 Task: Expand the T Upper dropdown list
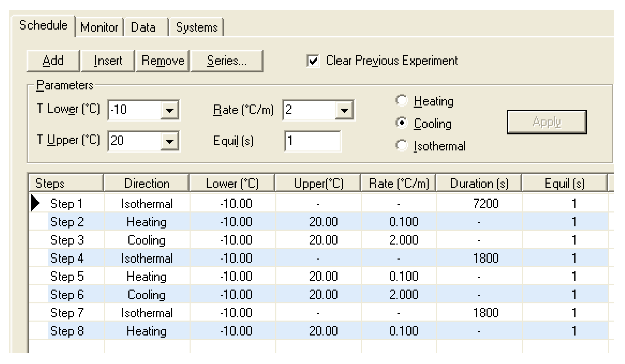click(169, 141)
